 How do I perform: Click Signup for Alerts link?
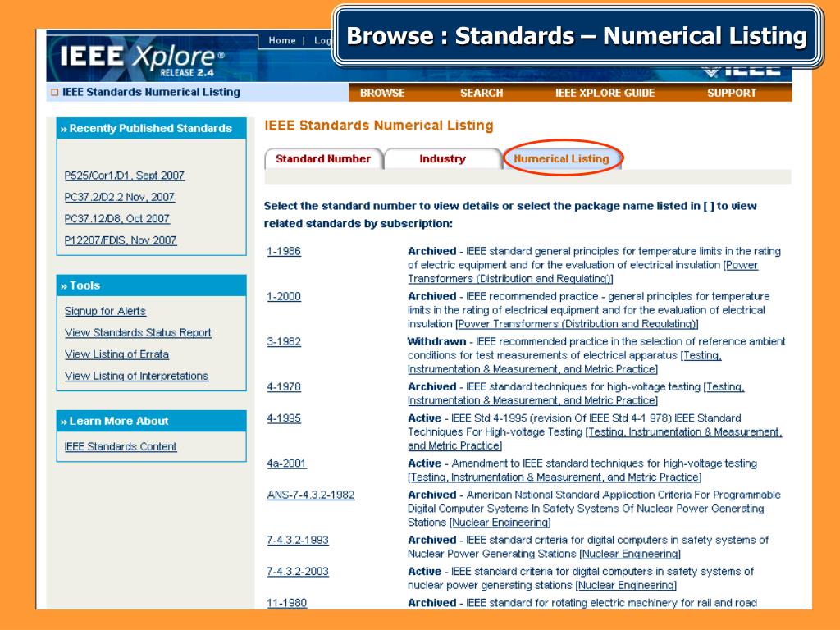tap(105, 311)
